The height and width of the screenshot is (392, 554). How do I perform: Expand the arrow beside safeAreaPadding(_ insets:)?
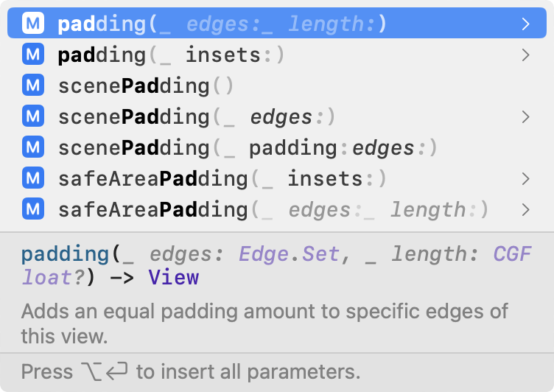coord(525,179)
